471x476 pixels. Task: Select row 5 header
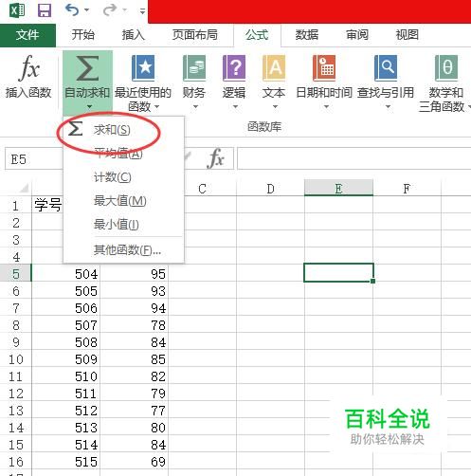tap(16, 274)
